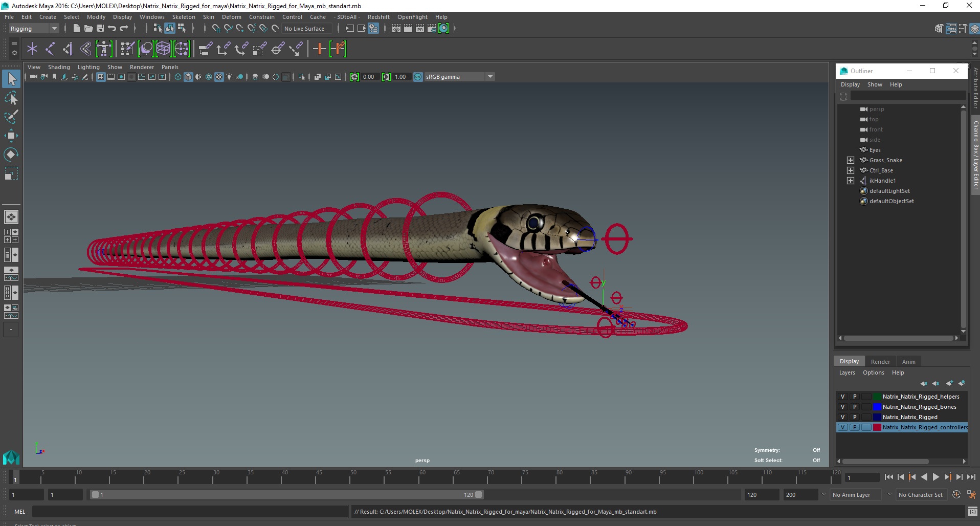Open the Outliner Display menu
Image resolution: width=980 pixels, height=526 pixels.
click(x=850, y=84)
